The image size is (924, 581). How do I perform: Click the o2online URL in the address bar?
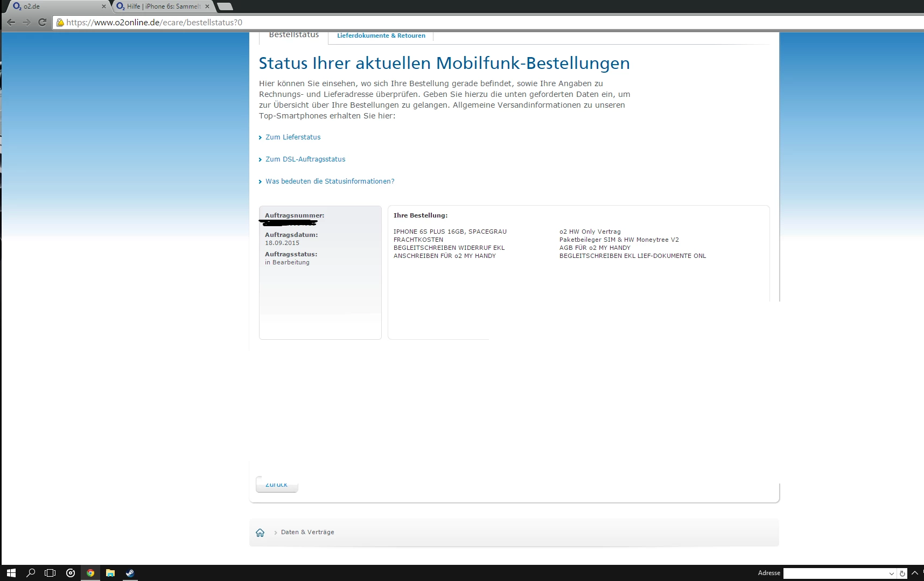(x=155, y=23)
